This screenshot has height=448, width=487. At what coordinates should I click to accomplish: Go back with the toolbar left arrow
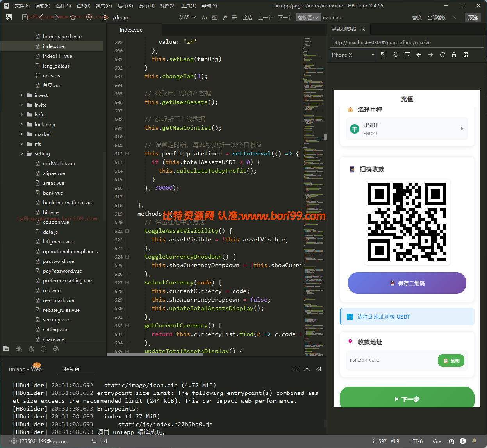[x=41, y=17]
